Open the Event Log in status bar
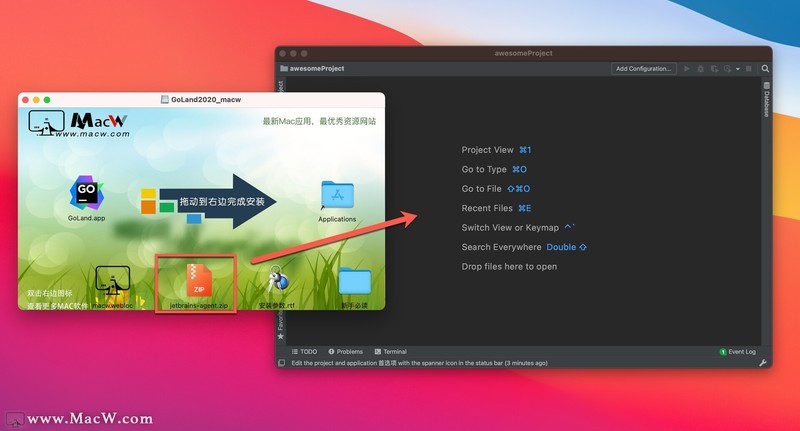Screen dimensions: 800x431 738,351
